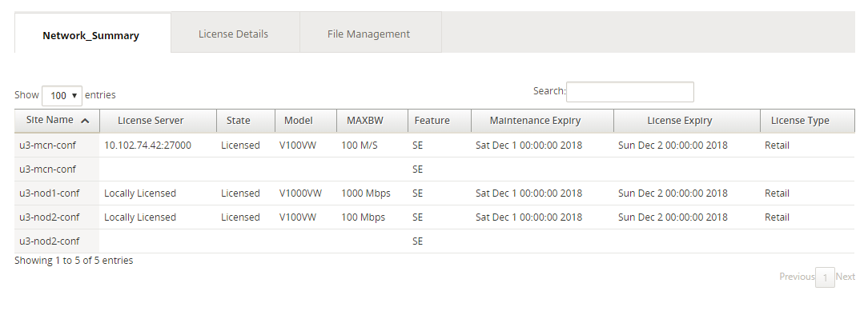Click Locally Licensed for u3-nod1-conf

point(140,193)
